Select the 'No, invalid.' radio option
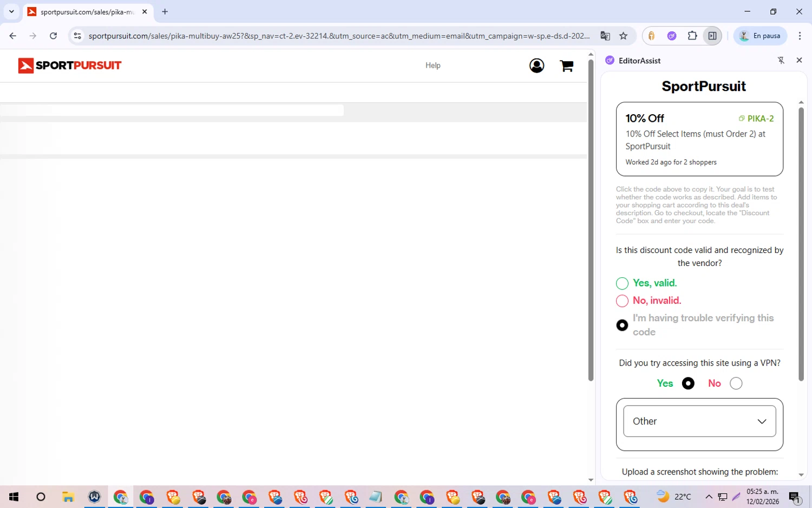Viewport: 812px width, 508px height. pyautogui.click(x=622, y=301)
